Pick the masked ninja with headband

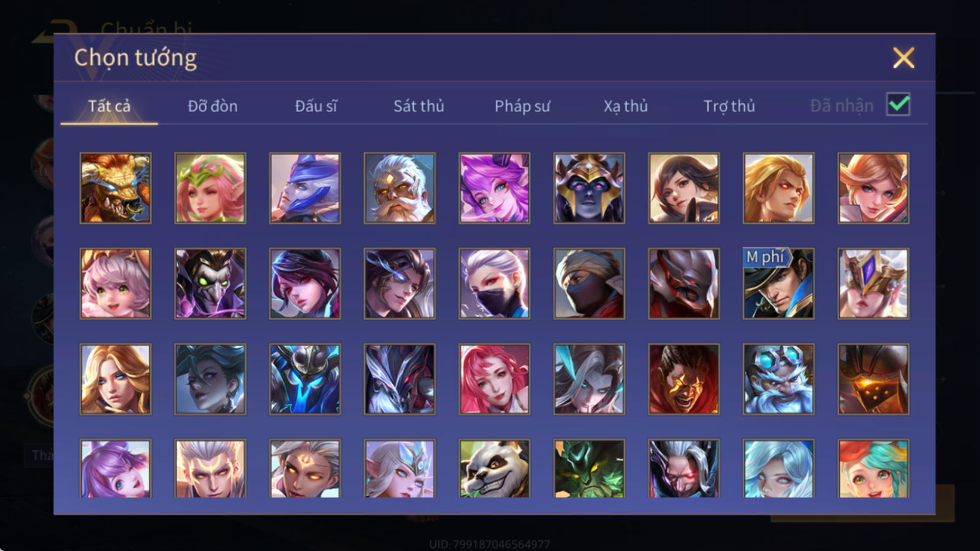click(589, 284)
